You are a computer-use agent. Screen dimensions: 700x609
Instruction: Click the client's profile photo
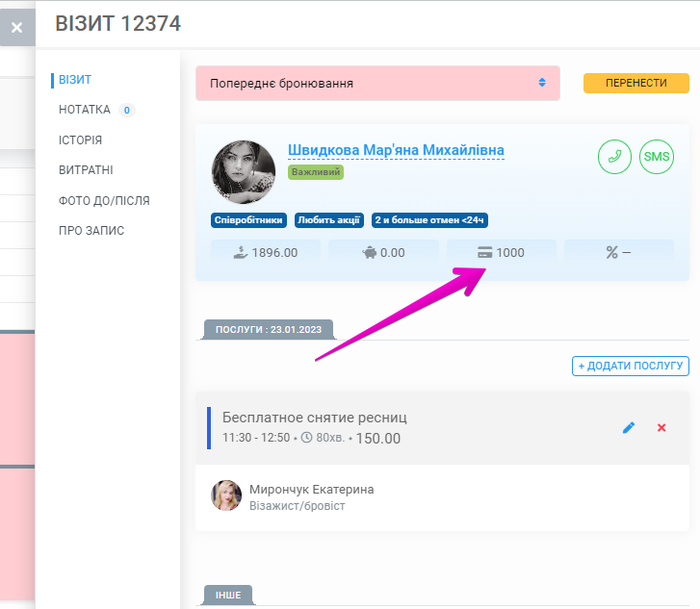click(x=244, y=172)
